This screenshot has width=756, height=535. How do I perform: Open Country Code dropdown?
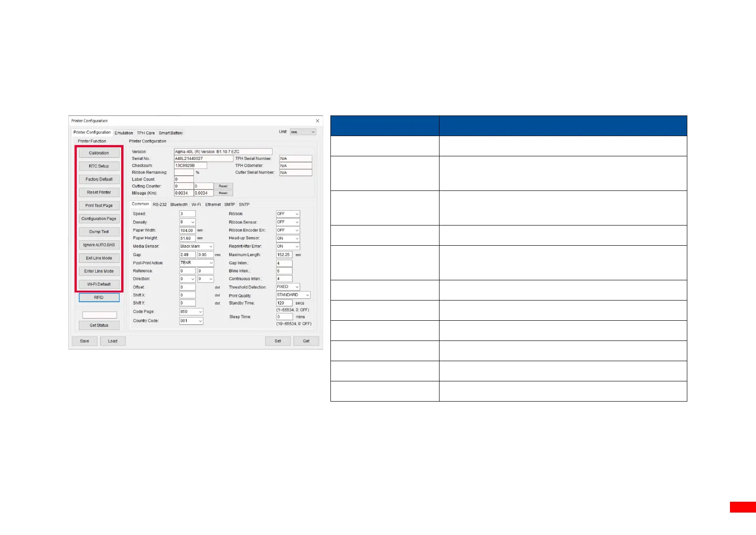click(x=191, y=321)
